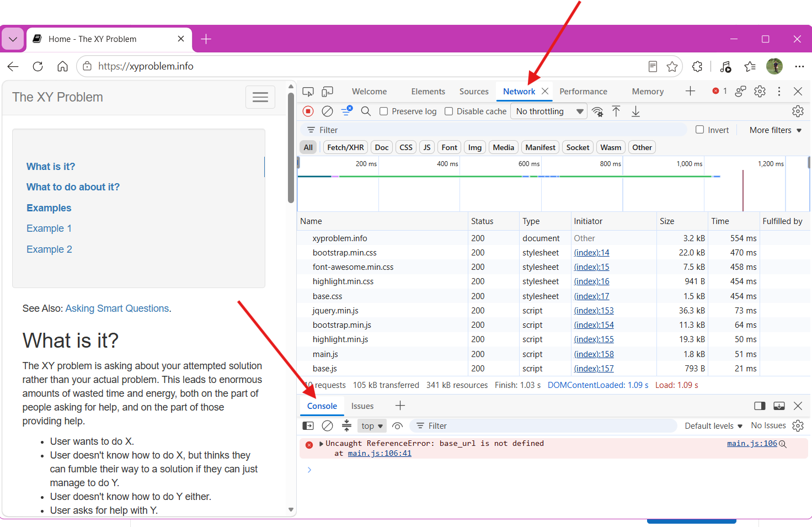Open Console settings gear
Screen dimensions: 812x527
[x=798, y=426]
